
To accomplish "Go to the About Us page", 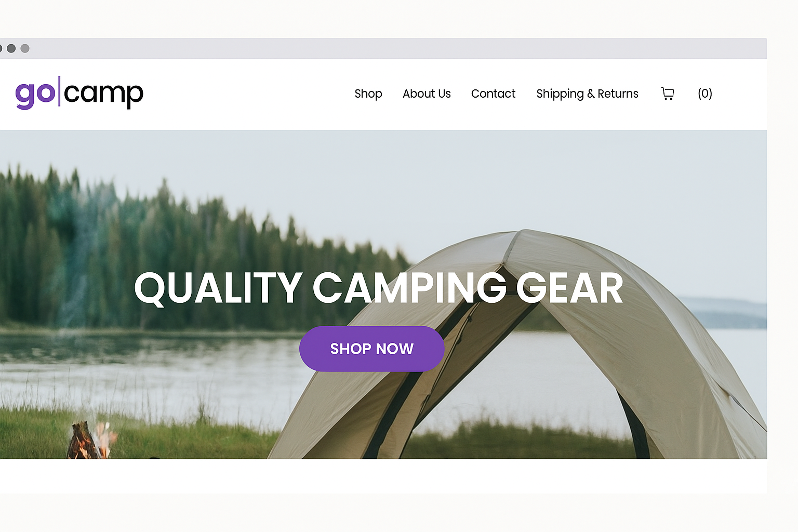I will tap(427, 94).
